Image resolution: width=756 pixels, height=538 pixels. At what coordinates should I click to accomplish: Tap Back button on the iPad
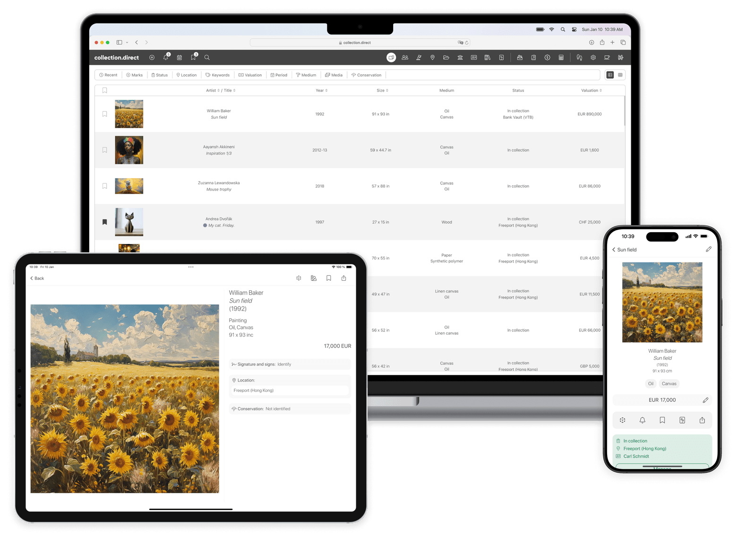(x=37, y=278)
